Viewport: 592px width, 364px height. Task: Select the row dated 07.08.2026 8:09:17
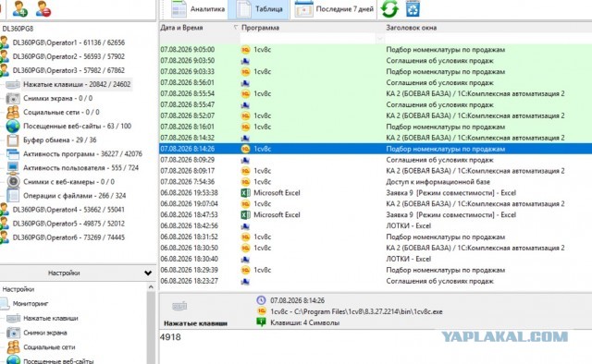(x=376, y=171)
